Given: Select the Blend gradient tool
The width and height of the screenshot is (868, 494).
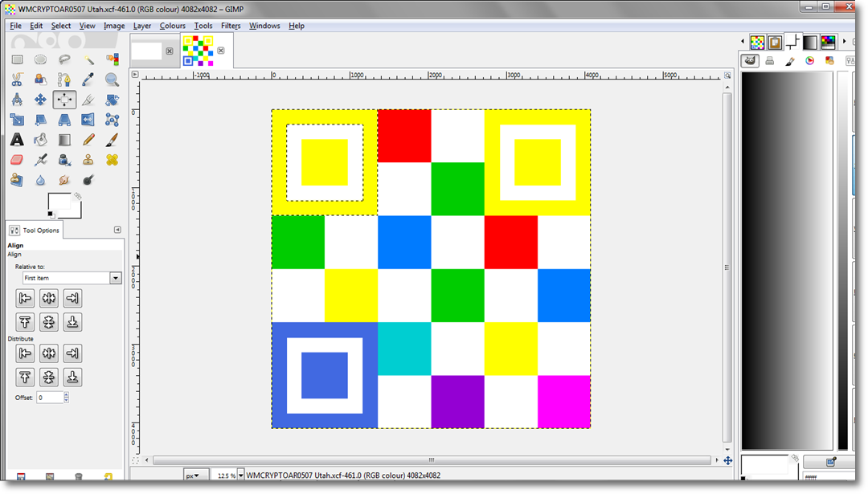Looking at the screenshot, I should [x=64, y=140].
